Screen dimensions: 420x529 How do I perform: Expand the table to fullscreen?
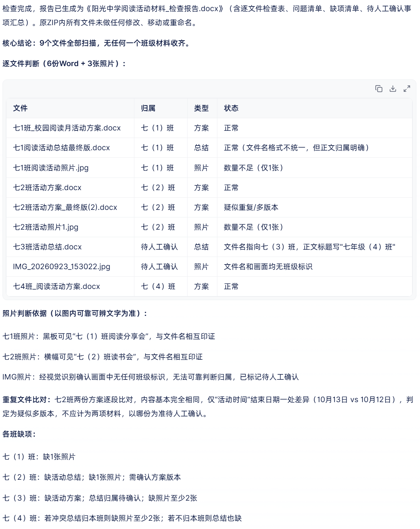click(x=407, y=89)
